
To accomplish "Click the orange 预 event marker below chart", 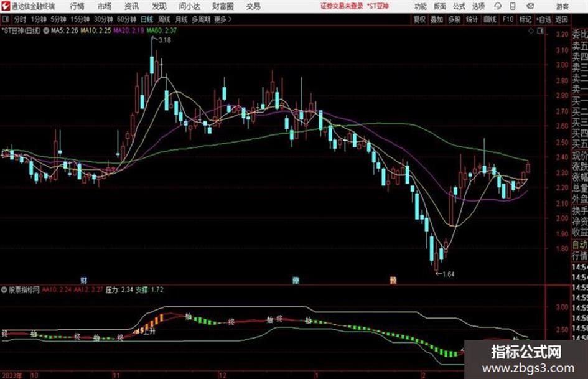I will click(393, 280).
